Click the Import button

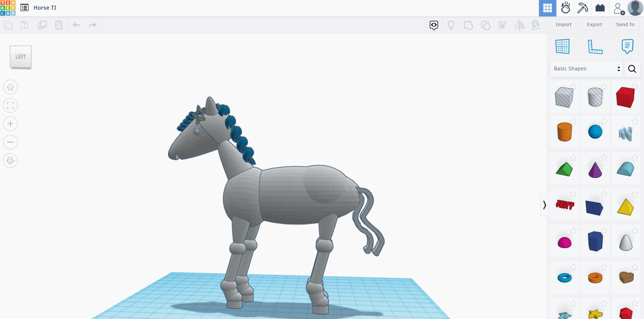point(563,25)
